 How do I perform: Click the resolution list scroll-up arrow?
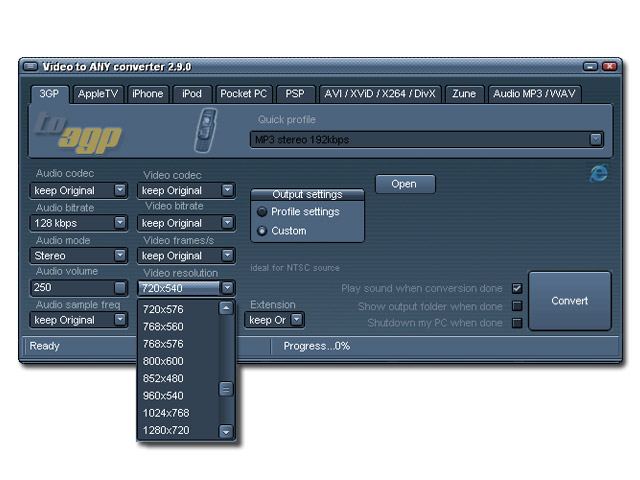[226, 308]
